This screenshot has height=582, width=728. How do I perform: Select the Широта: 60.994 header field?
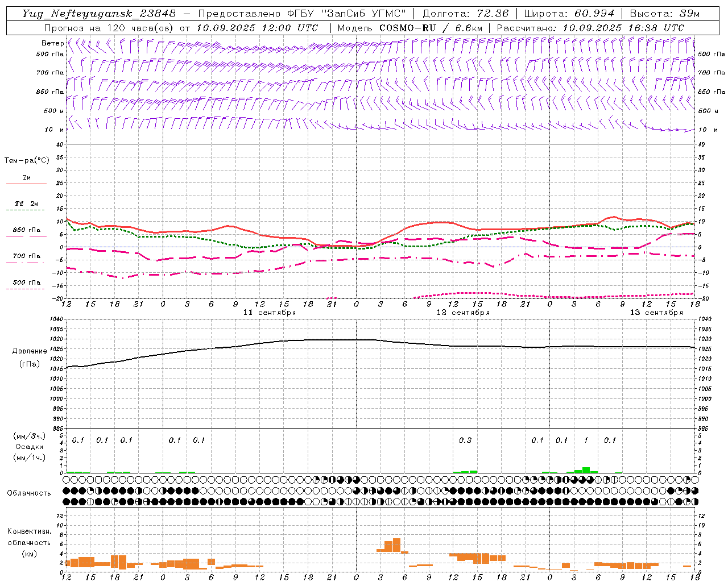(569, 14)
